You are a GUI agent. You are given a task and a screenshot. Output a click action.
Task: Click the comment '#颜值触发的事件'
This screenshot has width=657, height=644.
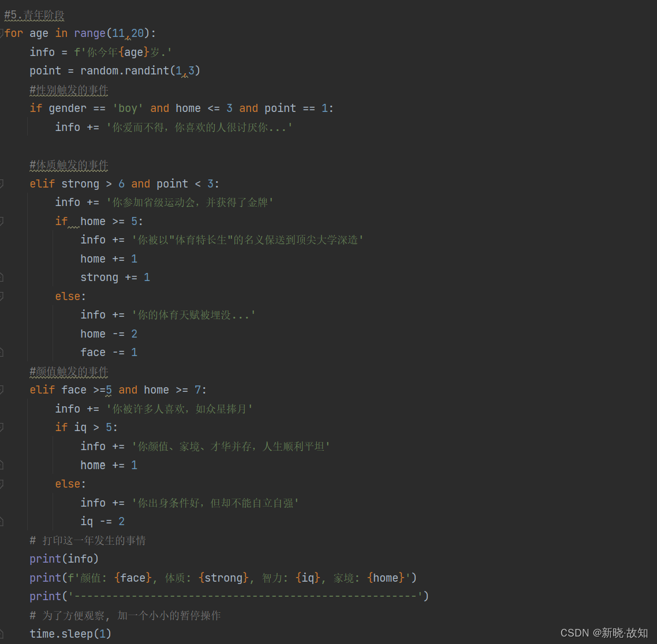[x=69, y=372]
